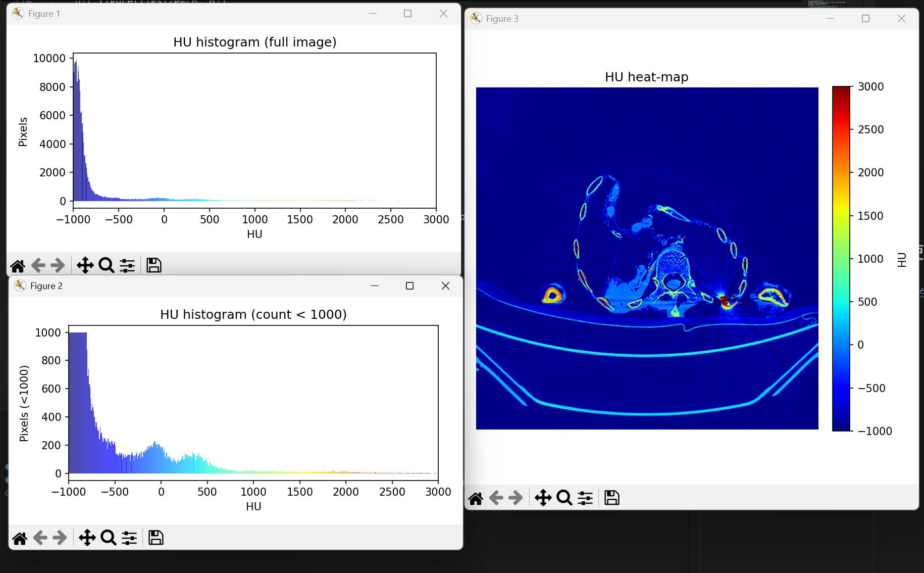
Task: Select Pan tool in Figure 1 toolbar
Action: [x=85, y=265]
